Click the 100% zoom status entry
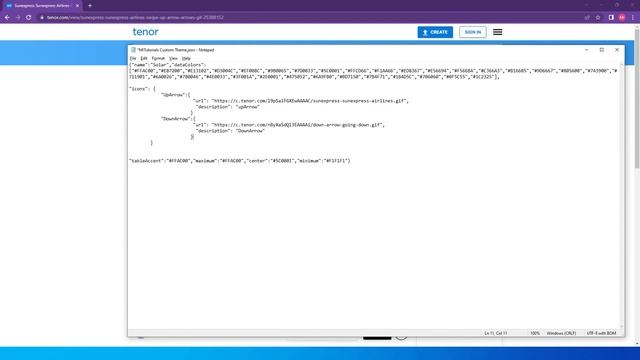The width and height of the screenshot is (640, 360). pos(535,333)
